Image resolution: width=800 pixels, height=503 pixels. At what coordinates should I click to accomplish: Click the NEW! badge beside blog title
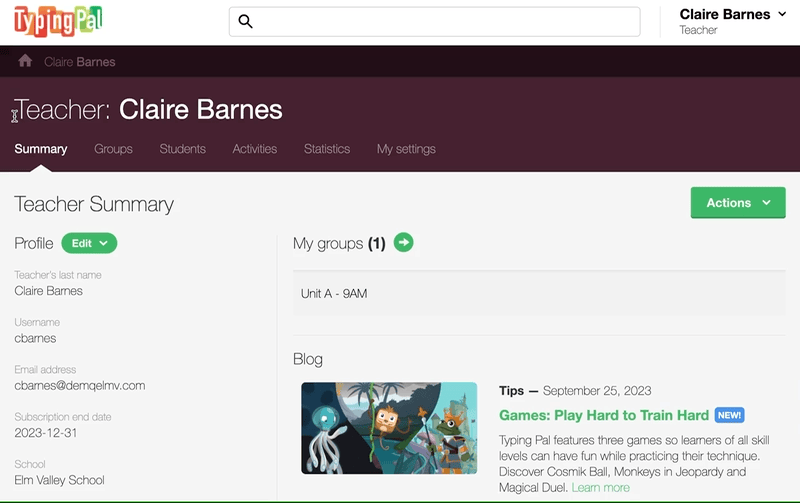(729, 415)
